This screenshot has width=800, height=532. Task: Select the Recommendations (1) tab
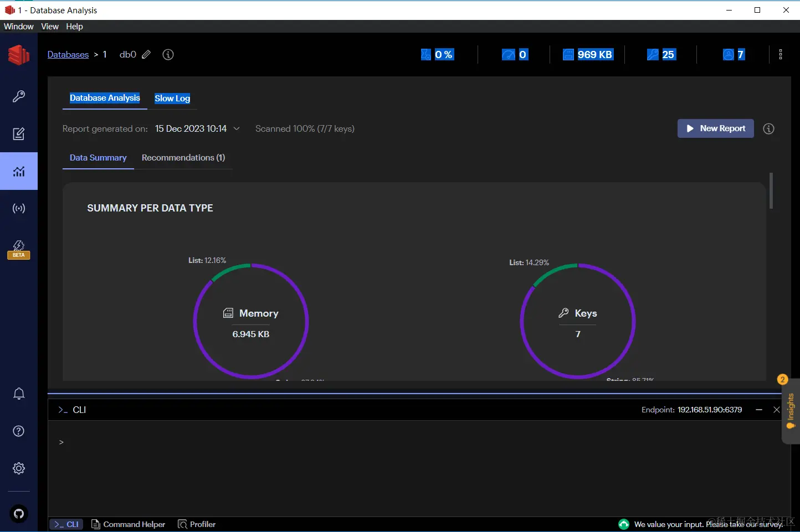click(x=183, y=158)
